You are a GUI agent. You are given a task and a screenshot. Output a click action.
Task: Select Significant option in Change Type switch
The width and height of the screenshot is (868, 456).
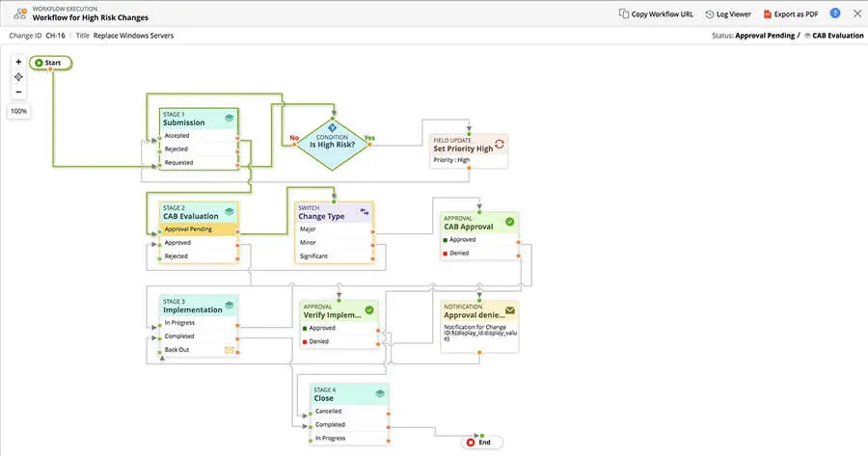tap(334, 256)
